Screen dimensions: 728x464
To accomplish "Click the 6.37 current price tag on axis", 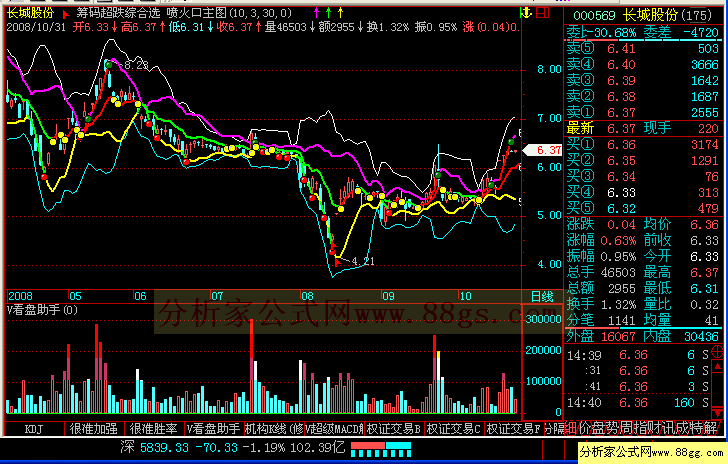I will [x=543, y=150].
